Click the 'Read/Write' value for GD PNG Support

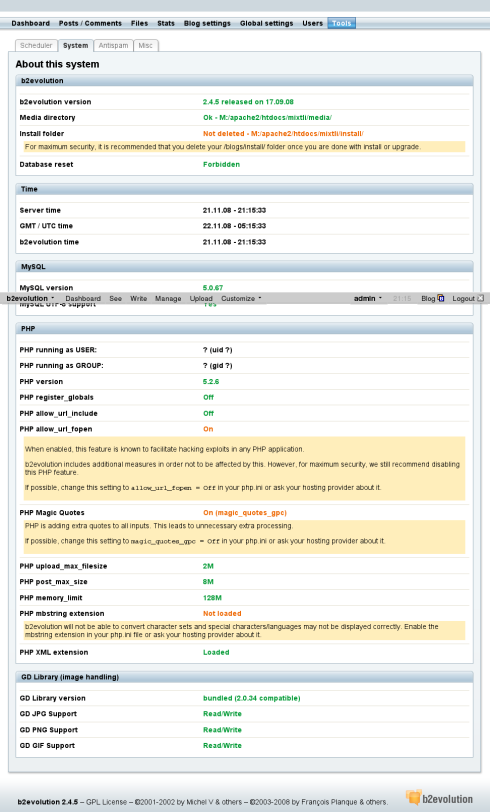[222, 730]
